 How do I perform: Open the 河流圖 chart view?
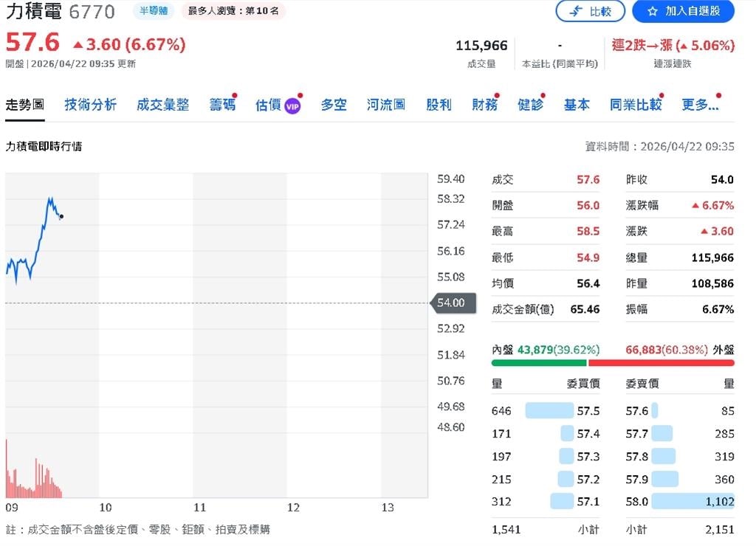click(385, 104)
